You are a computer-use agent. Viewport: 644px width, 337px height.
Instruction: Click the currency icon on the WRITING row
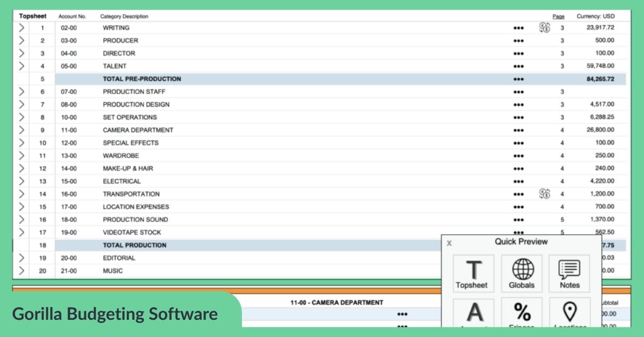tap(545, 28)
